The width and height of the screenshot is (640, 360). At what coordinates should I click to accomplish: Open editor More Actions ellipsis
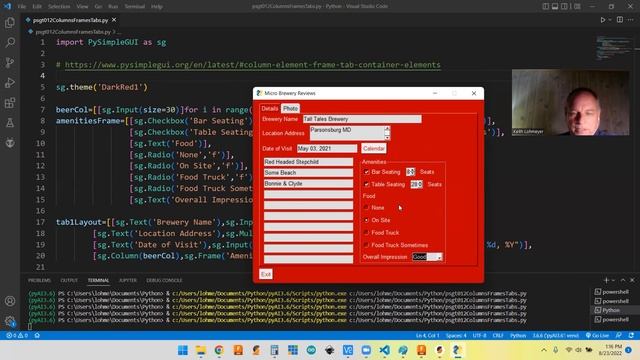631,20
